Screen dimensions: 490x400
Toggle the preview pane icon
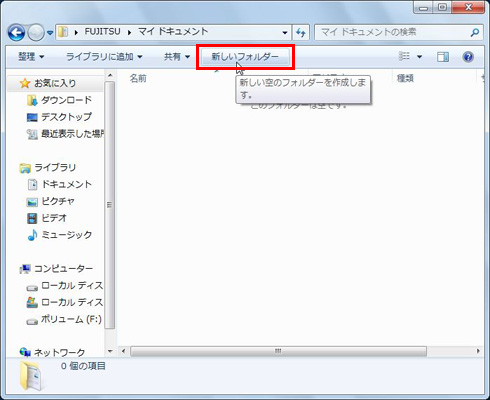coord(443,57)
